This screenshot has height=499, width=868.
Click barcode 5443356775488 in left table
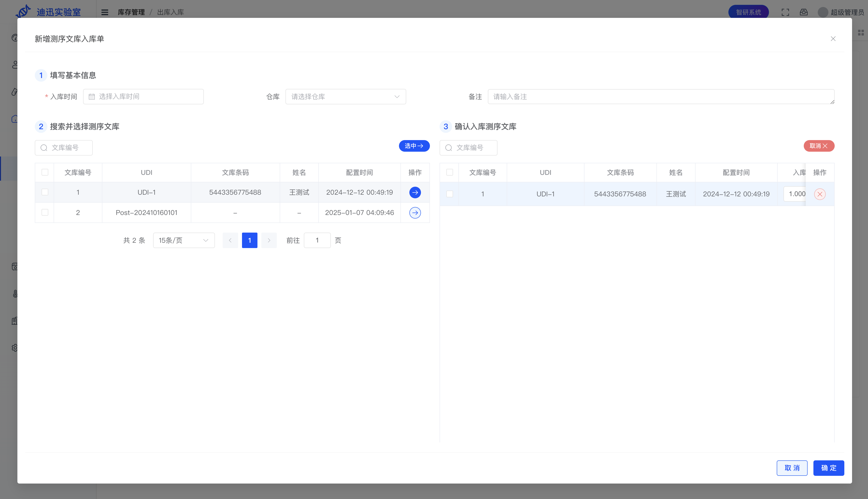coord(235,192)
